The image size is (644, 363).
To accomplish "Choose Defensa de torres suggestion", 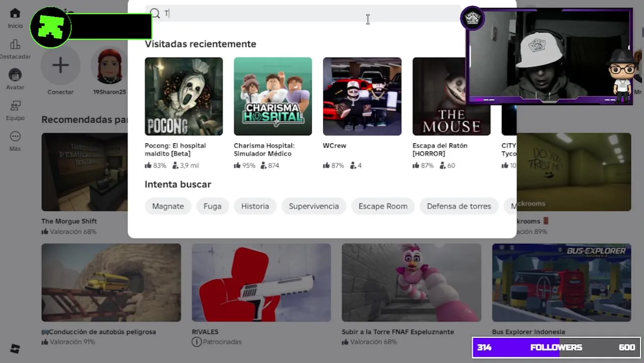I will pos(459,206).
